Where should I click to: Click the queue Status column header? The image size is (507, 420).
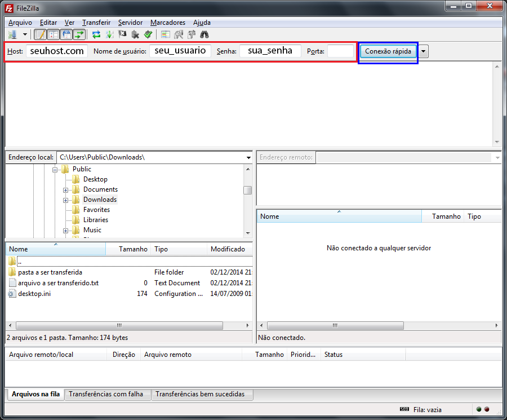tap(363, 355)
